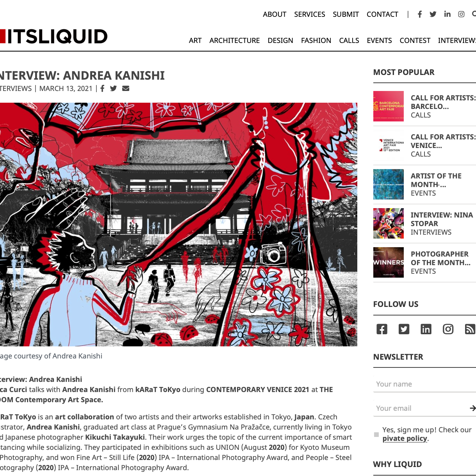Open the FASHION menu item
The image size is (476, 476).
coord(316,41)
